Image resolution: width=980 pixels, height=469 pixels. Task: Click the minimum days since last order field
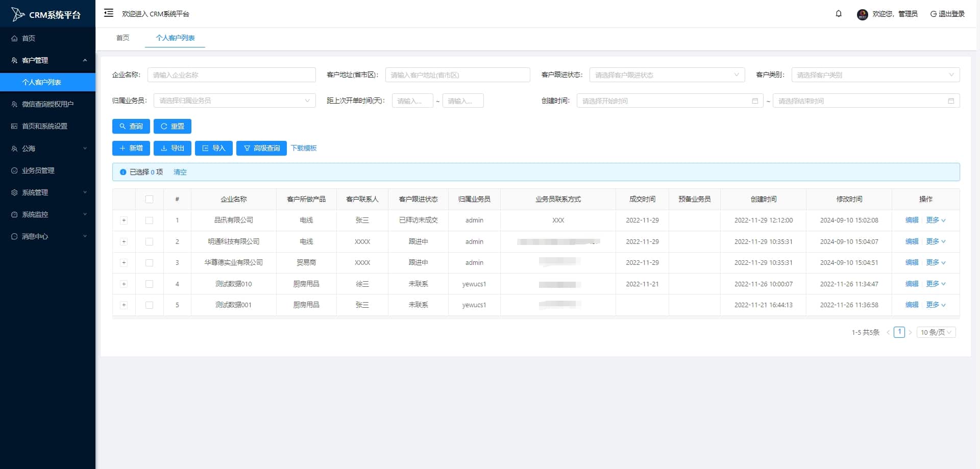[412, 101]
